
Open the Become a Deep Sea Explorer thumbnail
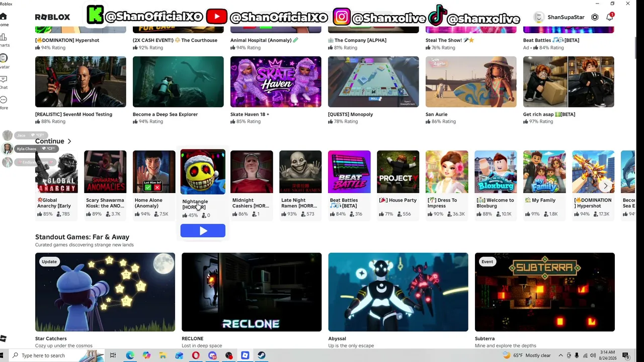pyautogui.click(x=178, y=82)
